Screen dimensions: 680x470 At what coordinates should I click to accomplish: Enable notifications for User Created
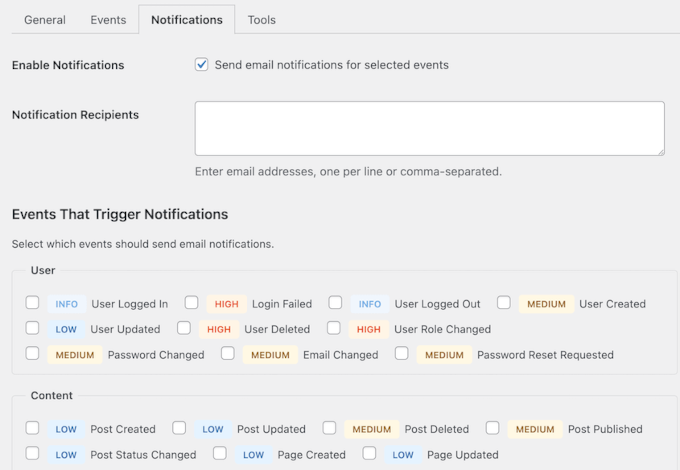504,303
